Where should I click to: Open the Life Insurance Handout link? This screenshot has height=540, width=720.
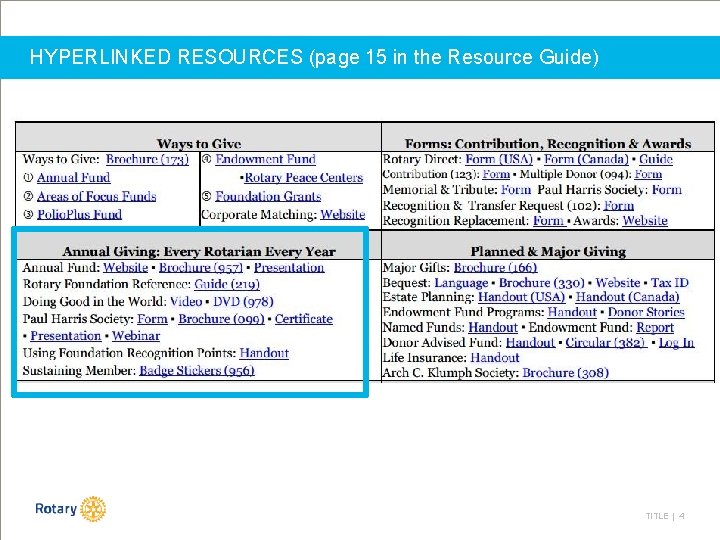click(495, 358)
